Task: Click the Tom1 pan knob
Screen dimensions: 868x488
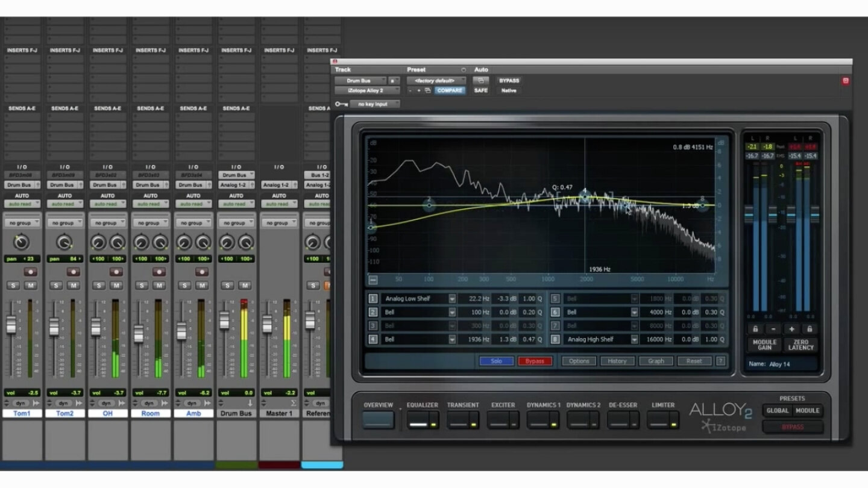Action: (x=21, y=243)
